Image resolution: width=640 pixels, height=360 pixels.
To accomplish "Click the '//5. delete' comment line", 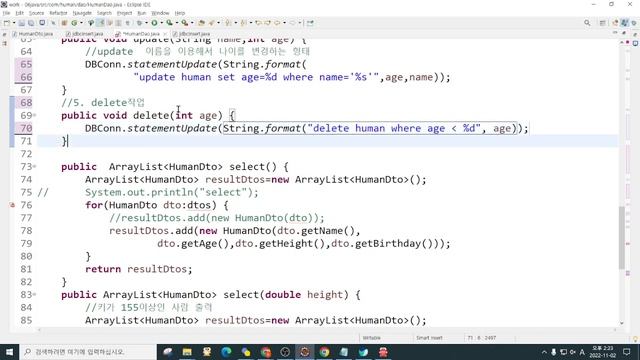I will pyautogui.click(x=103, y=102).
